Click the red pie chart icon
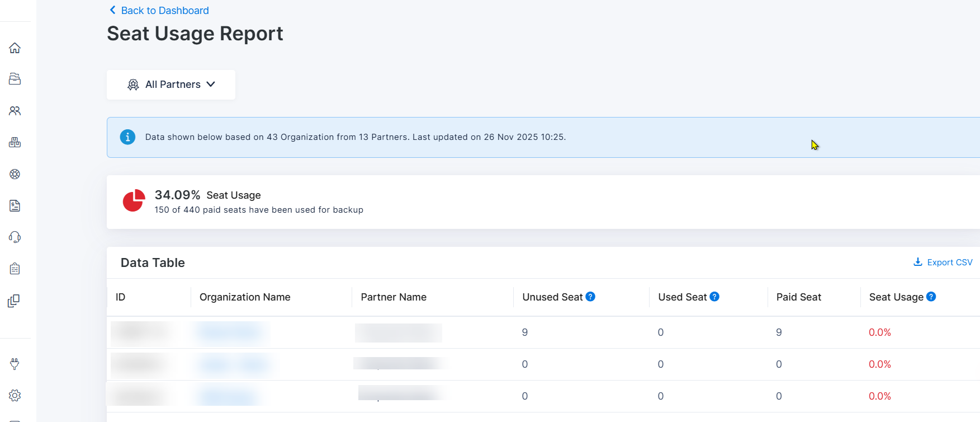Image resolution: width=980 pixels, height=422 pixels. click(x=134, y=200)
